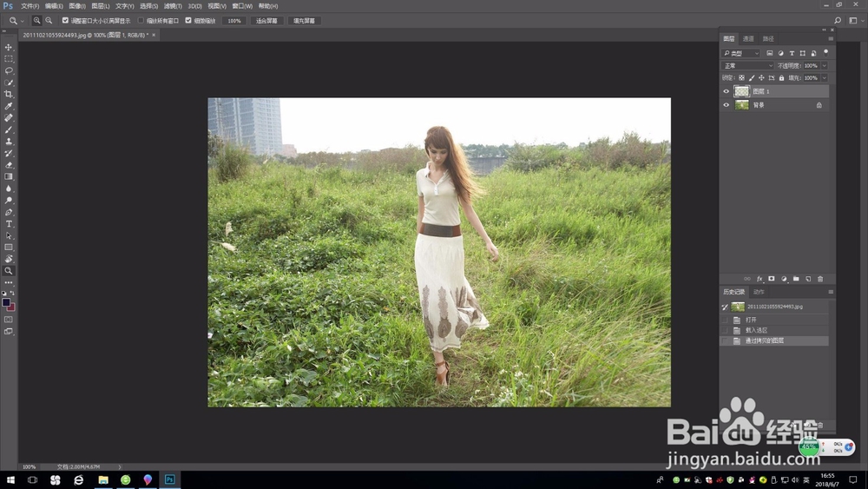Open the 窗口(W) menu
This screenshot has height=489, width=868.
[x=242, y=6]
